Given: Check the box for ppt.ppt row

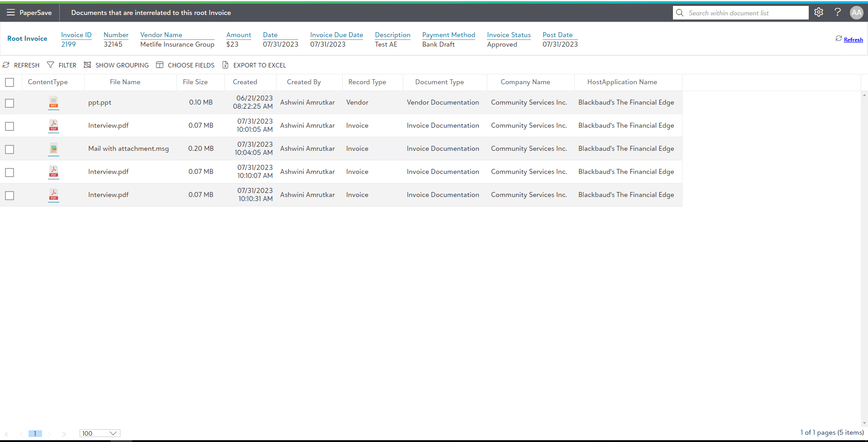Looking at the screenshot, I should click(10, 103).
